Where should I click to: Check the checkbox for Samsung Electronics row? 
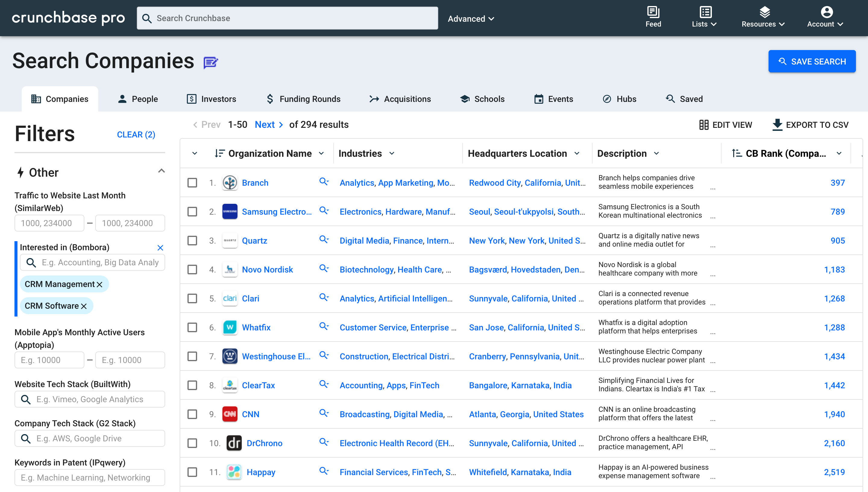[192, 212]
